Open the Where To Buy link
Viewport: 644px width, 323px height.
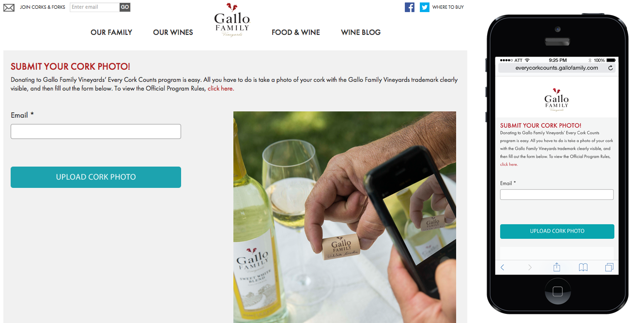click(x=448, y=7)
